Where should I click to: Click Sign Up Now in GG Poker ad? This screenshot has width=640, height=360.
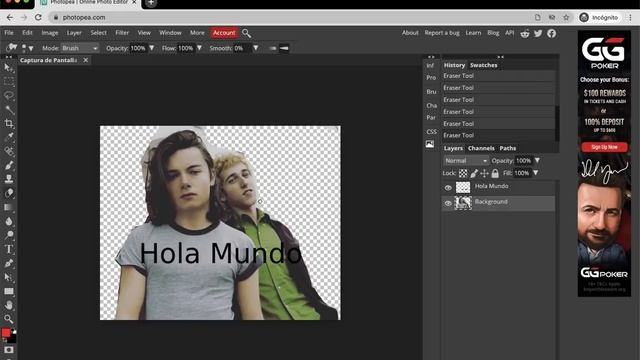[604, 147]
